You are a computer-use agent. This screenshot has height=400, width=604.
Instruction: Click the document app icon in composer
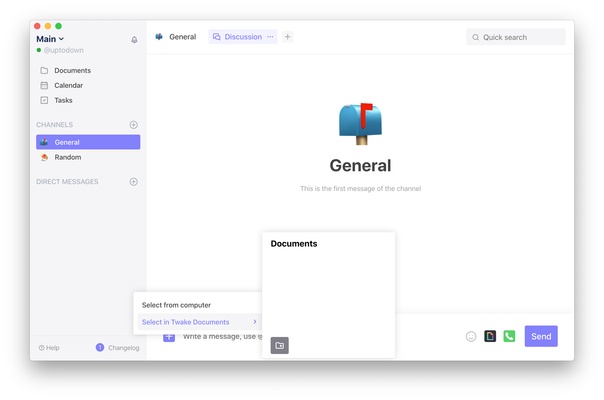click(x=490, y=336)
